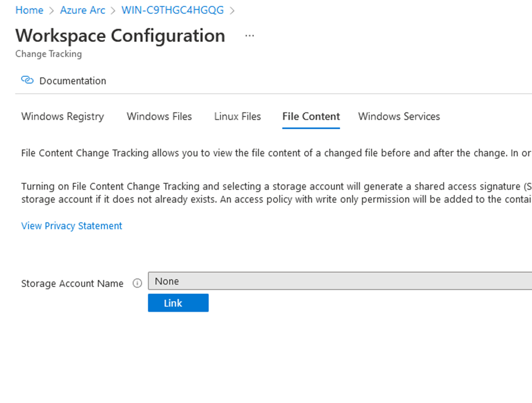This screenshot has height=403, width=532.
Task: Open the Documentation link icon
Action: click(x=27, y=80)
